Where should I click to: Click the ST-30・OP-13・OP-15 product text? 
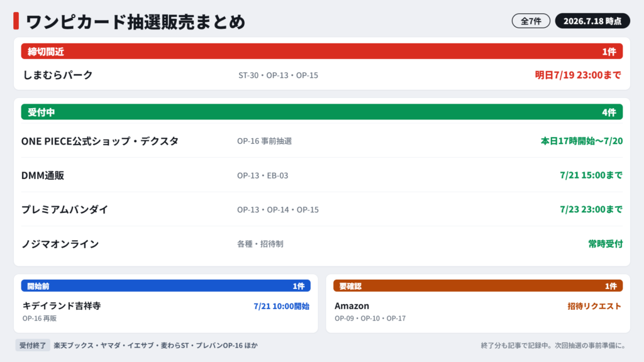click(x=278, y=75)
